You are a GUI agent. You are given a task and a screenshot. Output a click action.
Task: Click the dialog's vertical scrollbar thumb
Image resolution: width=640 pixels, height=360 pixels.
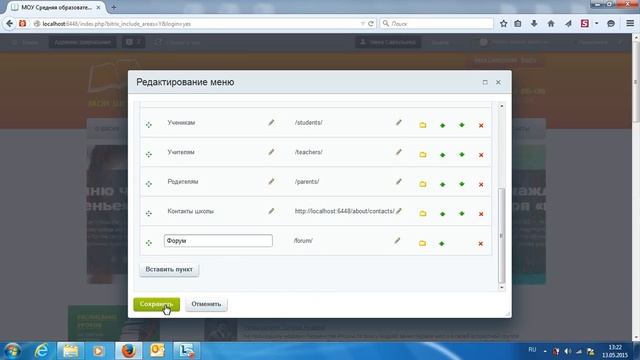[502, 236]
